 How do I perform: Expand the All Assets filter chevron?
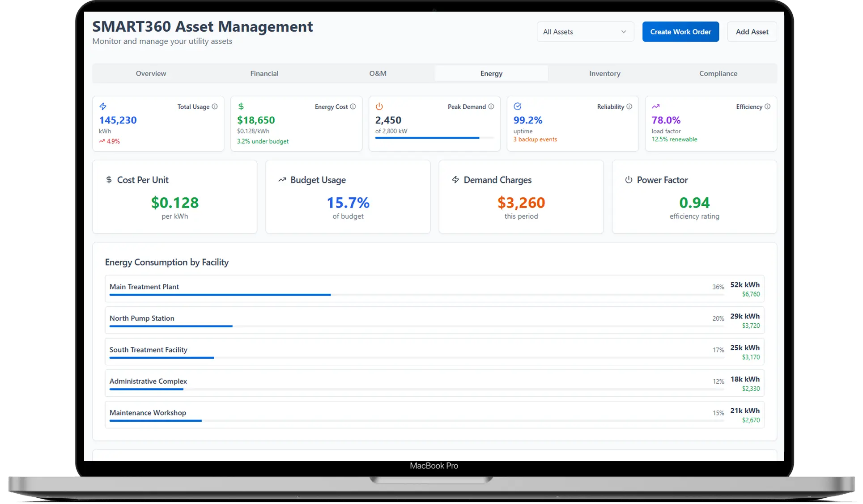click(623, 32)
